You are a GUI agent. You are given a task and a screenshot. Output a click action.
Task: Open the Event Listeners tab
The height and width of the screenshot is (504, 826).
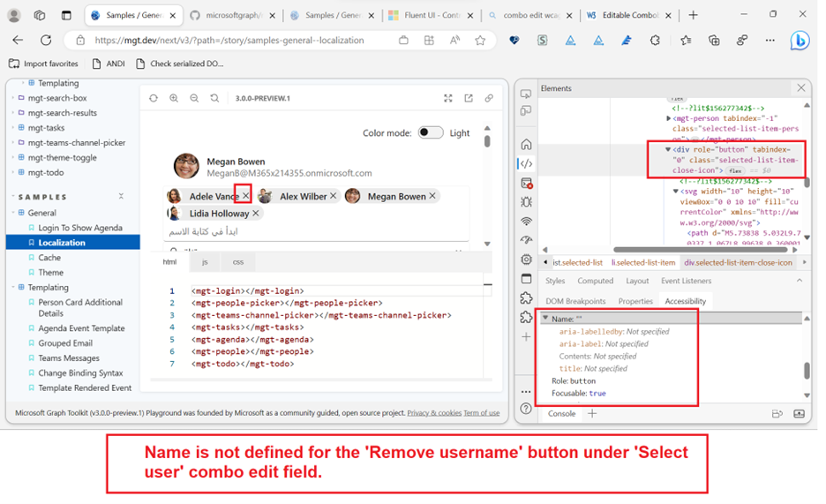coord(686,281)
